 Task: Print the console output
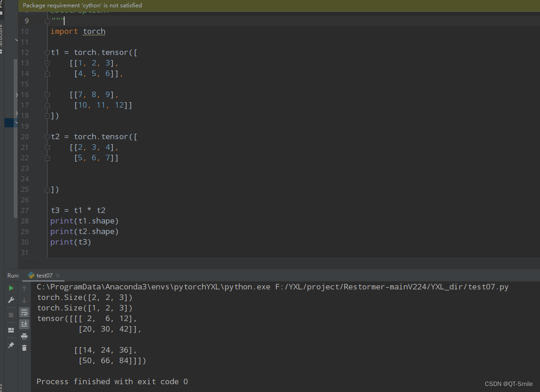(x=24, y=336)
